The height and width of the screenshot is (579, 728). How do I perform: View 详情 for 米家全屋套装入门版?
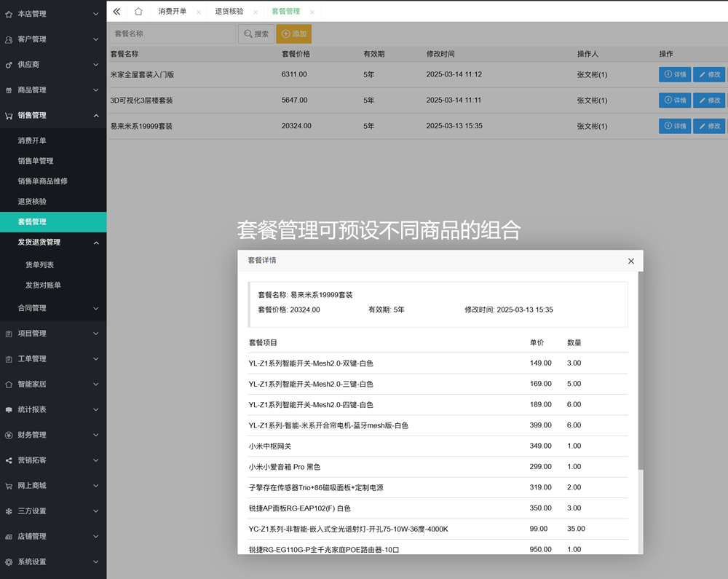coord(675,75)
